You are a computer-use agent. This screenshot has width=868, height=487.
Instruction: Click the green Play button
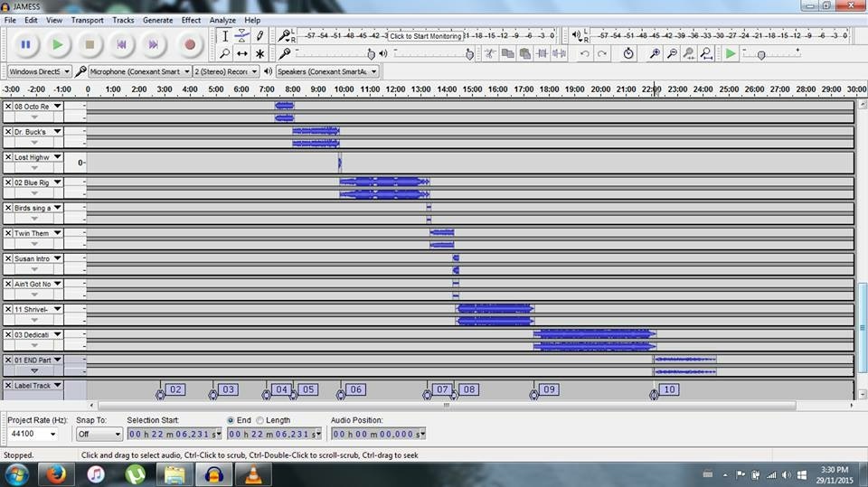(x=58, y=43)
